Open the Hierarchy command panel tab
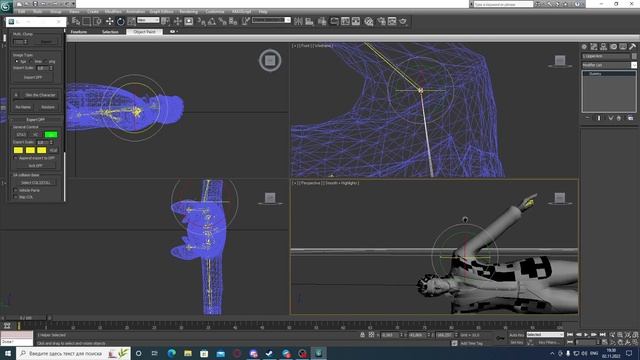The image size is (640, 360). click(x=603, y=47)
